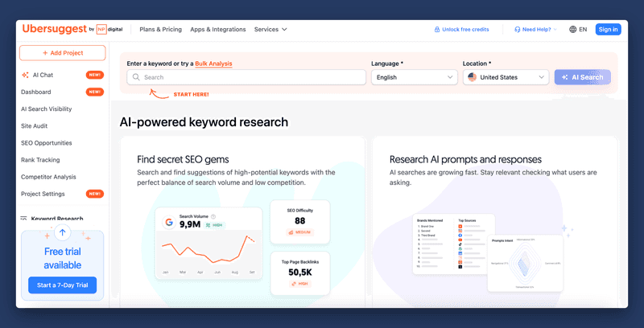
Task: Click the AI Search button
Action: 582,77
